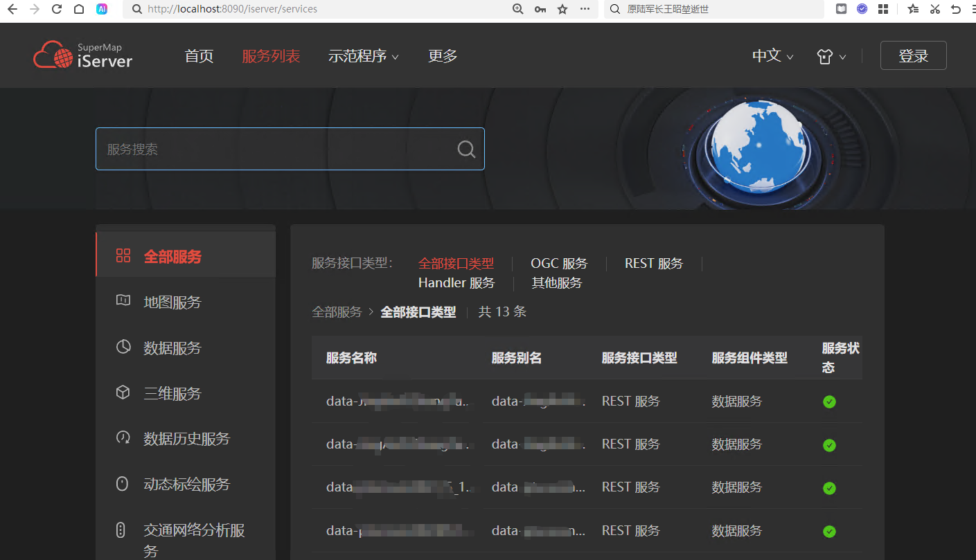Open the 更多 nav menu
This screenshot has height=560, width=976.
click(443, 56)
